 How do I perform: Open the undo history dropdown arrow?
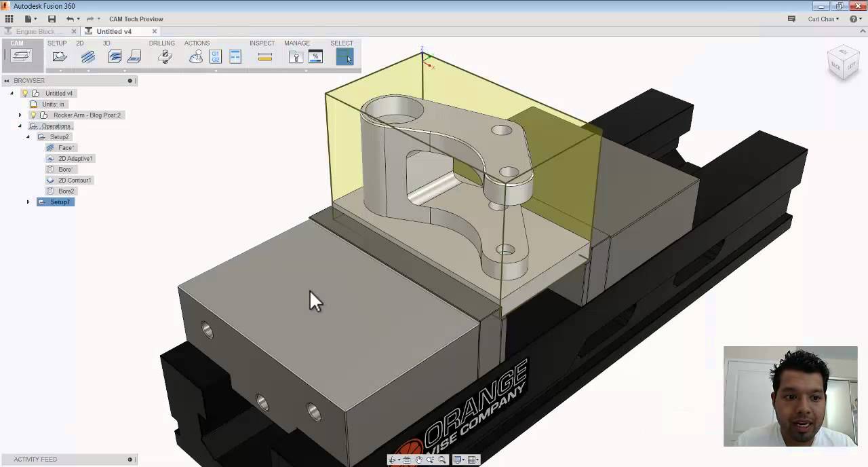click(x=78, y=19)
